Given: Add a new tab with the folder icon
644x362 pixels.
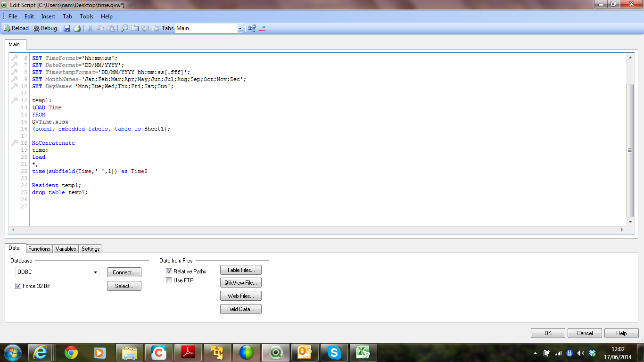Looking at the screenshot, I should (x=135, y=28).
